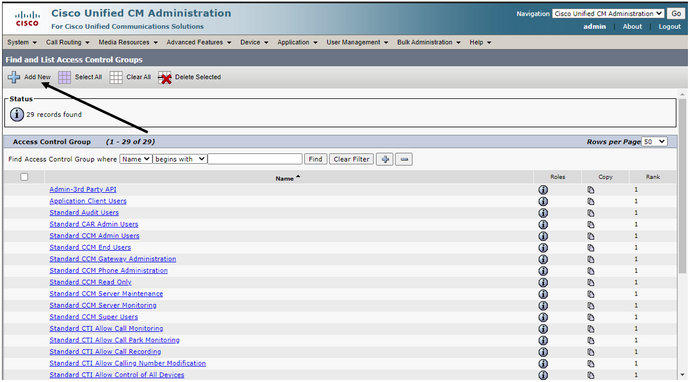690x382 pixels.
Task: Remove a search filter row with minus button
Action: click(404, 159)
